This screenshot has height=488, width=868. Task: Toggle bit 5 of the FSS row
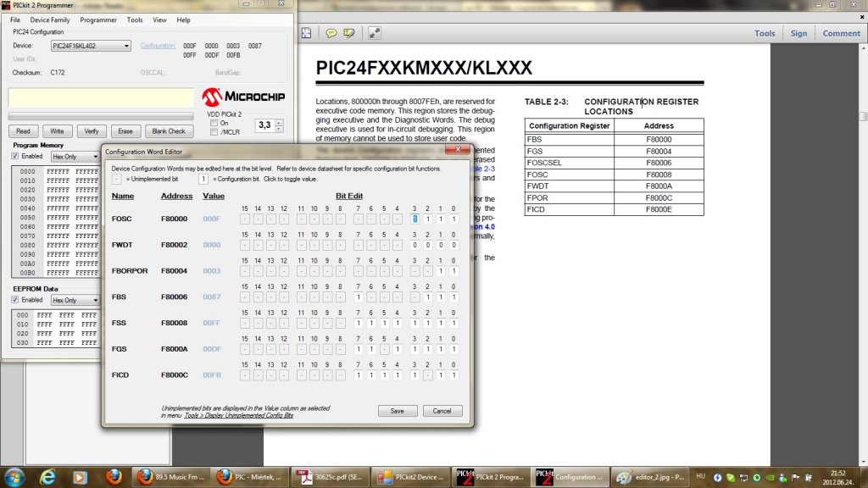click(x=384, y=323)
